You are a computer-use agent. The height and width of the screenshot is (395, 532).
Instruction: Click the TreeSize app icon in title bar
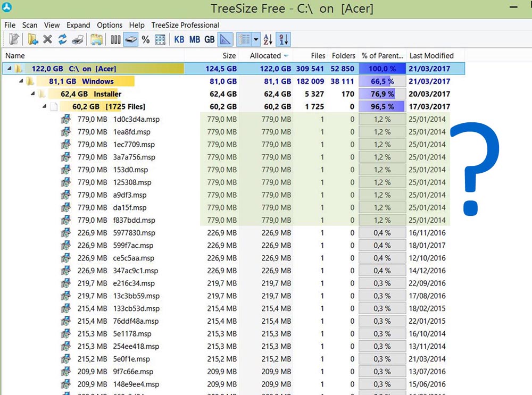pyautogui.click(x=6, y=7)
